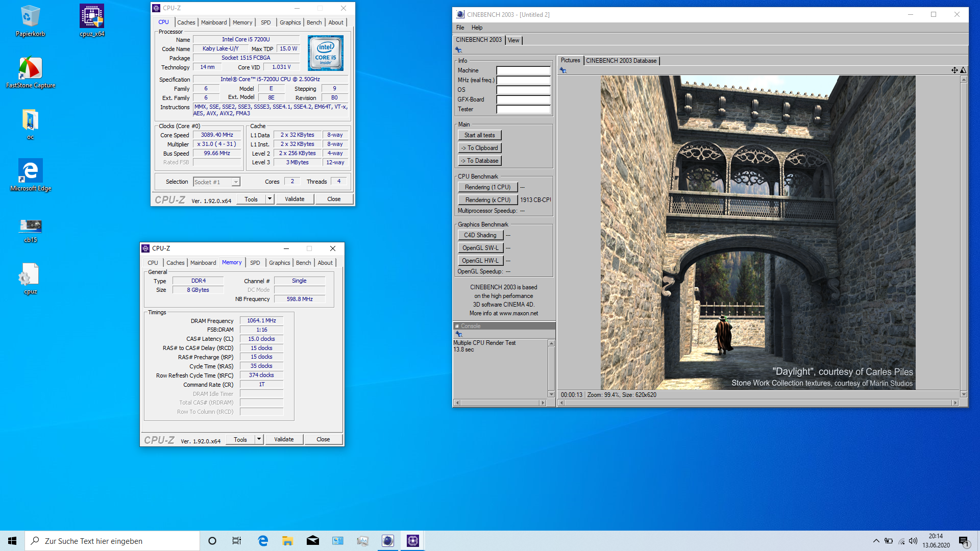Run the OpenGL SW-L benchmark
The image size is (980, 551).
click(480, 248)
